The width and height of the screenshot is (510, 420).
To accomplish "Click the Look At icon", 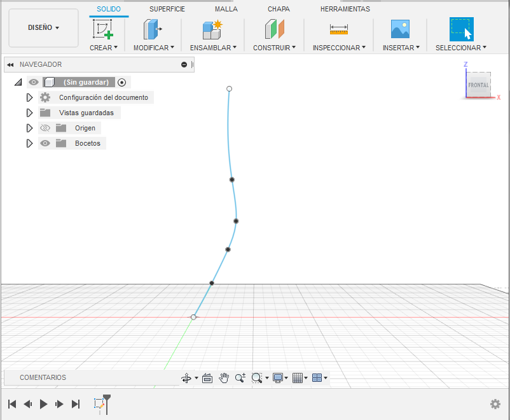I will [207, 378].
